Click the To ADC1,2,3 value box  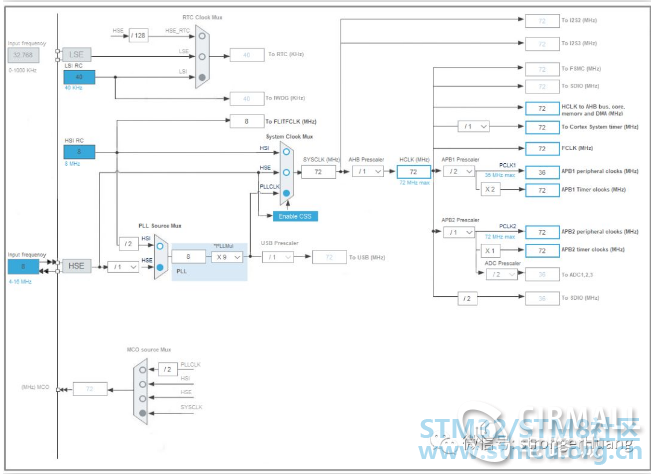542,274
